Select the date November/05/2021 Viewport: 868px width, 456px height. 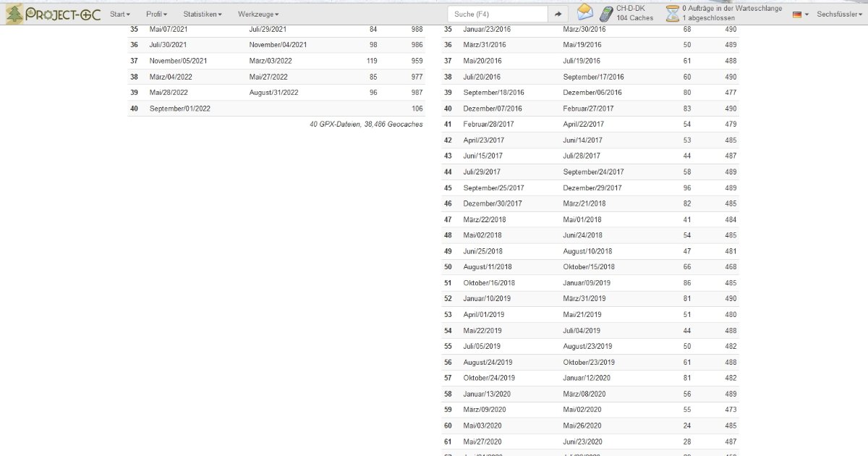(179, 61)
